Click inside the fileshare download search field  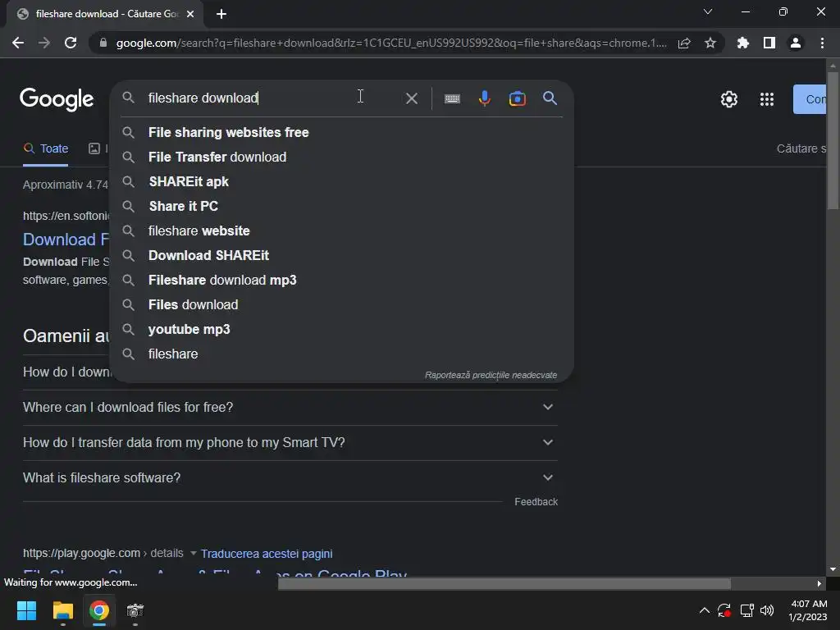click(273, 98)
